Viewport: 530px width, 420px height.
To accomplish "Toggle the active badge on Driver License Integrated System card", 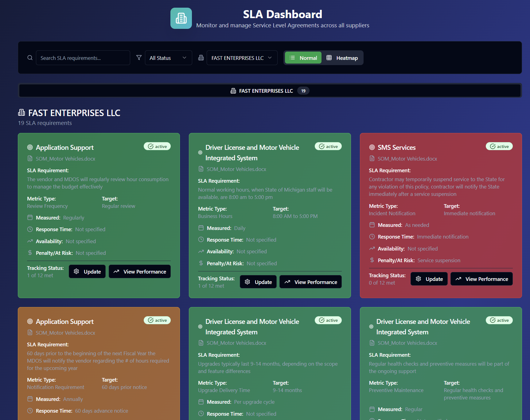I will point(328,146).
